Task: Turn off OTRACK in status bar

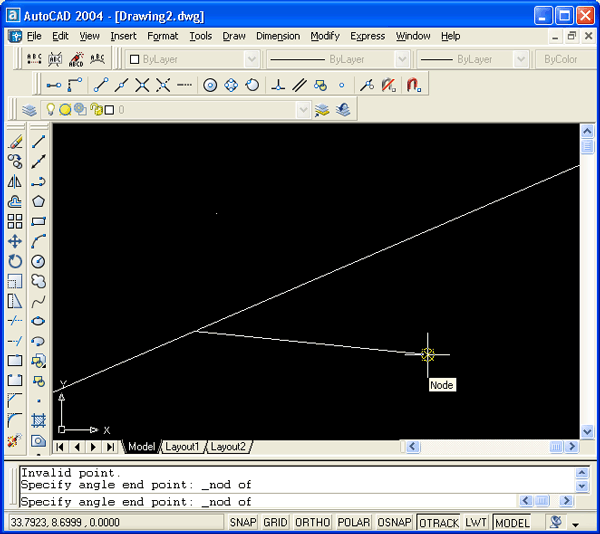Action: (438, 523)
